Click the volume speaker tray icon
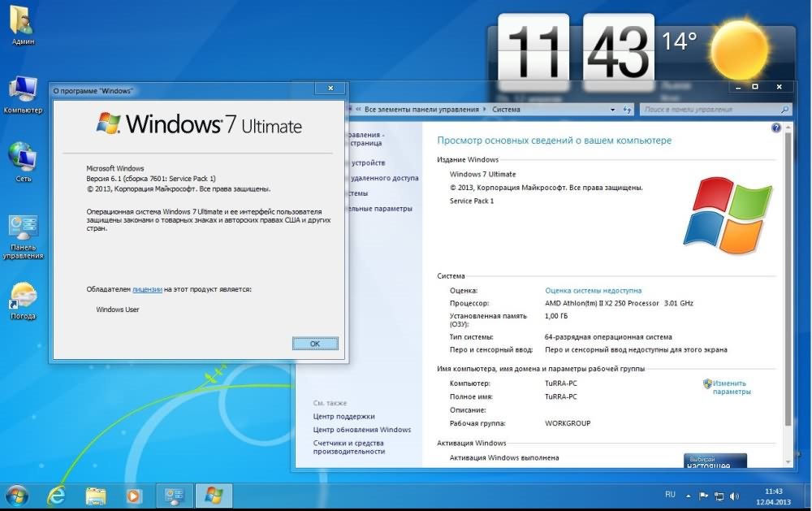Image resolution: width=812 pixels, height=511 pixels. point(734,495)
